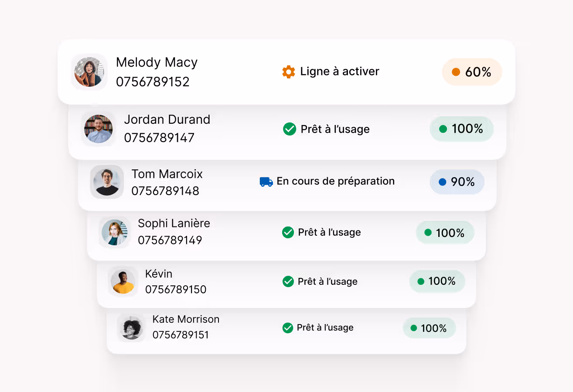Open Melody Macy's profile avatar
Screen dimensions: 573x392
(89, 72)
